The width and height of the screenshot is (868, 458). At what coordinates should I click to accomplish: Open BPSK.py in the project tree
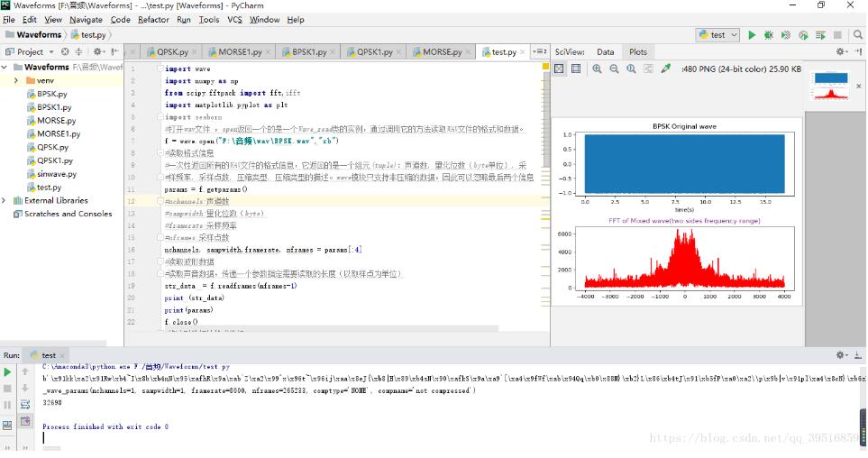51,94
